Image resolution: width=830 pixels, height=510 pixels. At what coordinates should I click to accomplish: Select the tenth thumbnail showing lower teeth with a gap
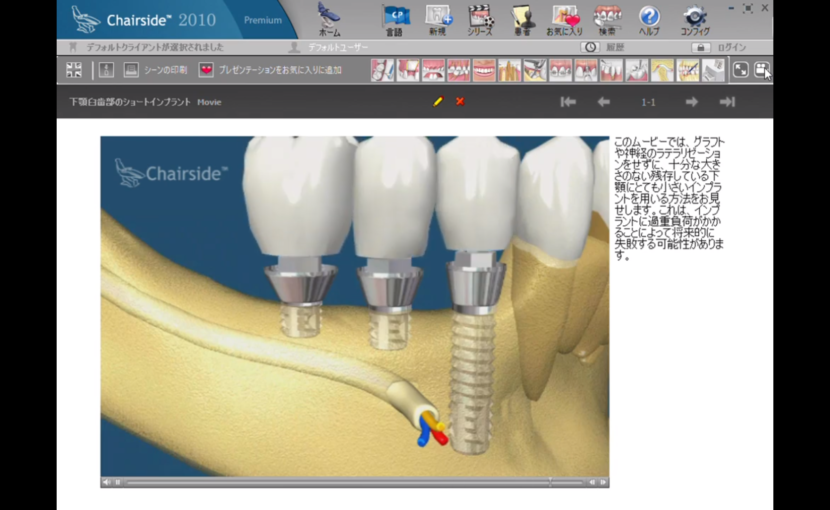(x=611, y=70)
